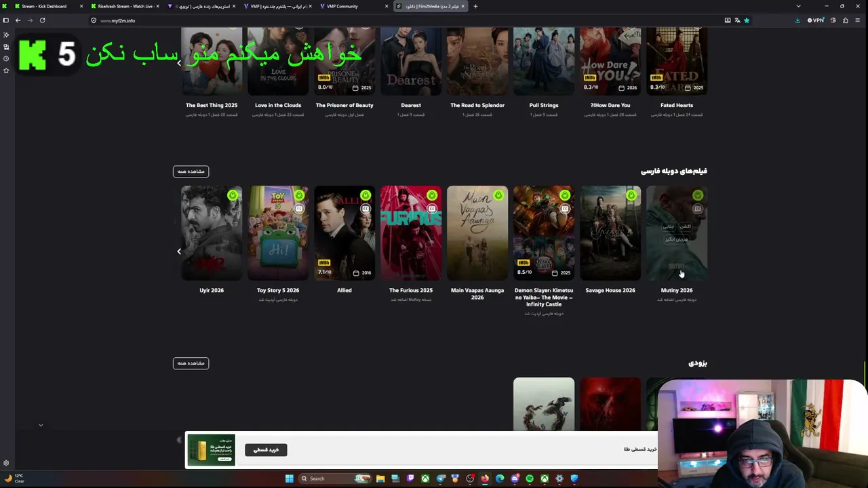Switch to the VMP Community tab
This screenshot has width=868, height=488.
[354, 6]
